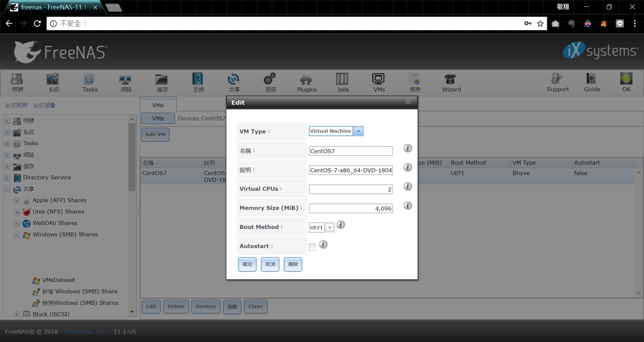Expand the 儲存 tree node

click(7, 166)
